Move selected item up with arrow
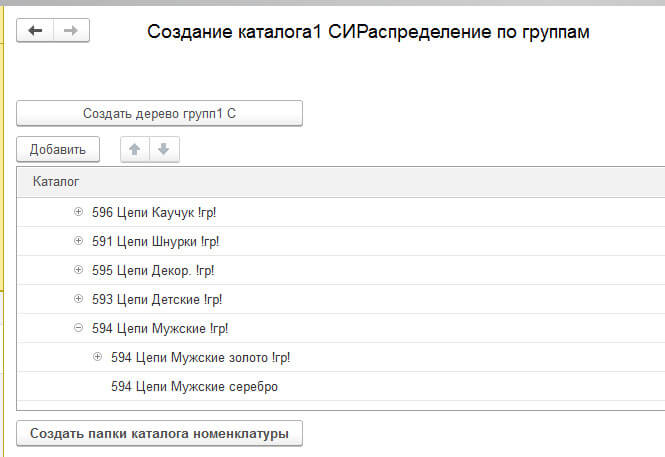Image resolution: width=665 pixels, height=457 pixels. click(x=135, y=150)
